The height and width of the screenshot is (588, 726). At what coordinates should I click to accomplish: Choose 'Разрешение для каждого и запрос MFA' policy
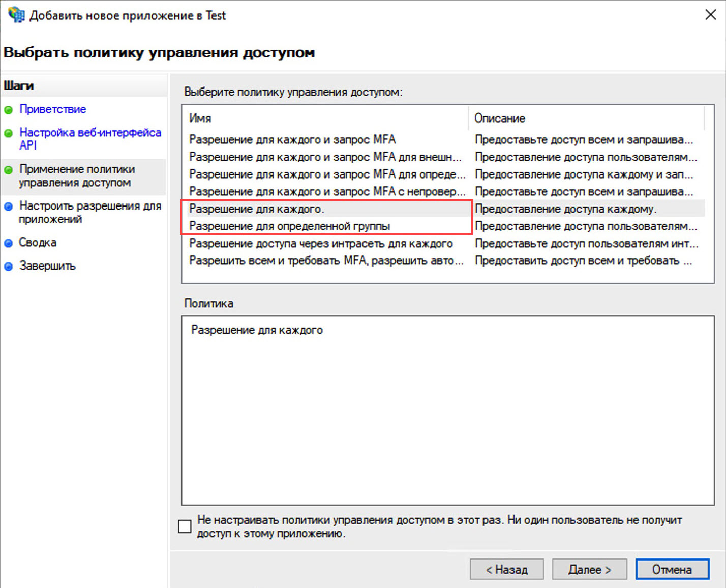point(292,140)
